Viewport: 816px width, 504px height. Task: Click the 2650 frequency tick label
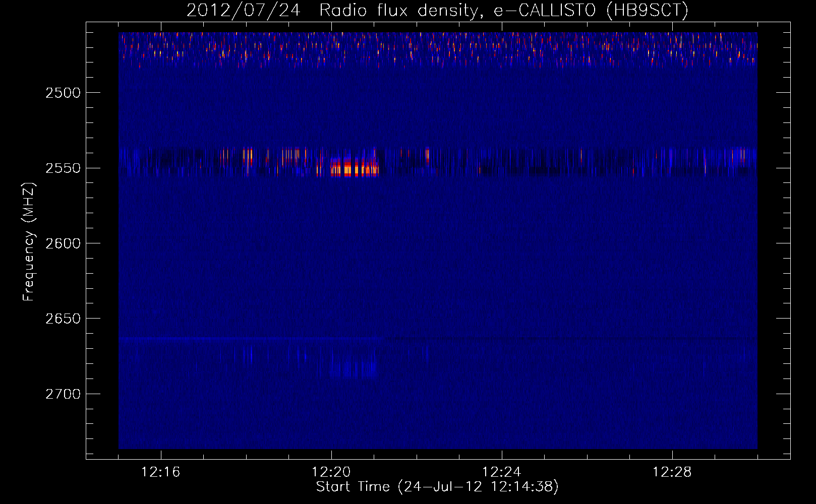point(63,319)
